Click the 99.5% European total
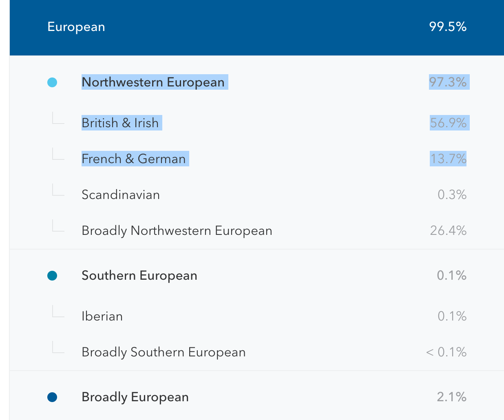Image resolution: width=504 pixels, height=420 pixels. (x=448, y=27)
